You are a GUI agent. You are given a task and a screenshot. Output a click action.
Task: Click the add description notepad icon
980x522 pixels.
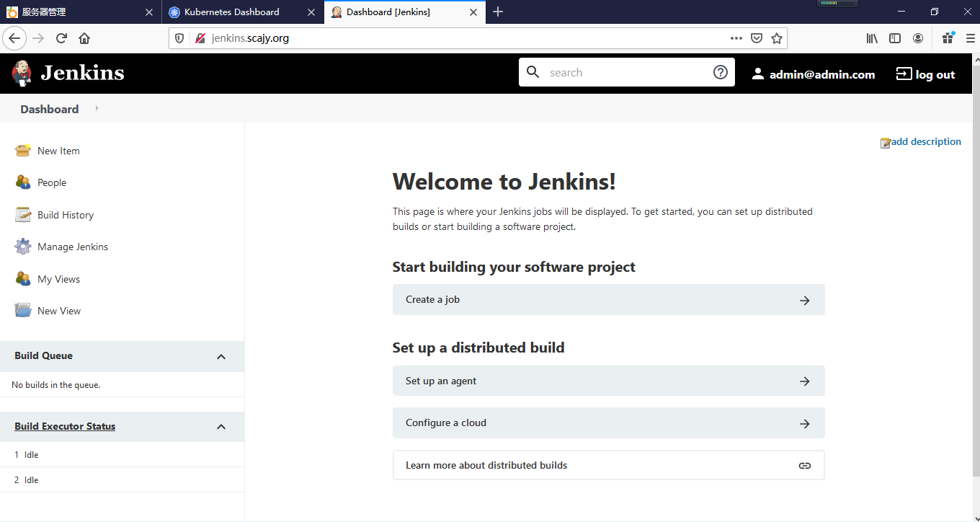(x=886, y=143)
